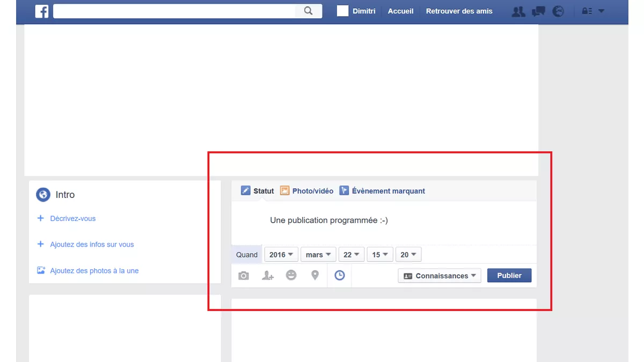644x362 pixels.
Task: Open the account settings caret menu
Action: tap(601, 11)
